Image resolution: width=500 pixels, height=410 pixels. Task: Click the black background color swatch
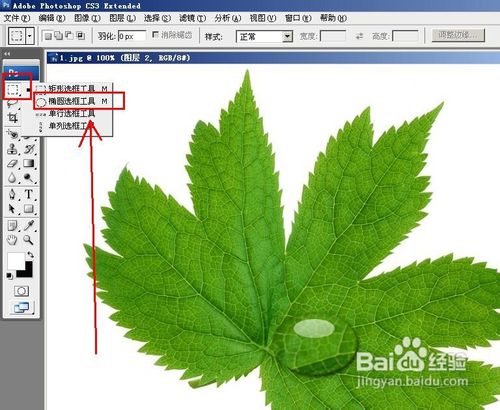[27, 272]
